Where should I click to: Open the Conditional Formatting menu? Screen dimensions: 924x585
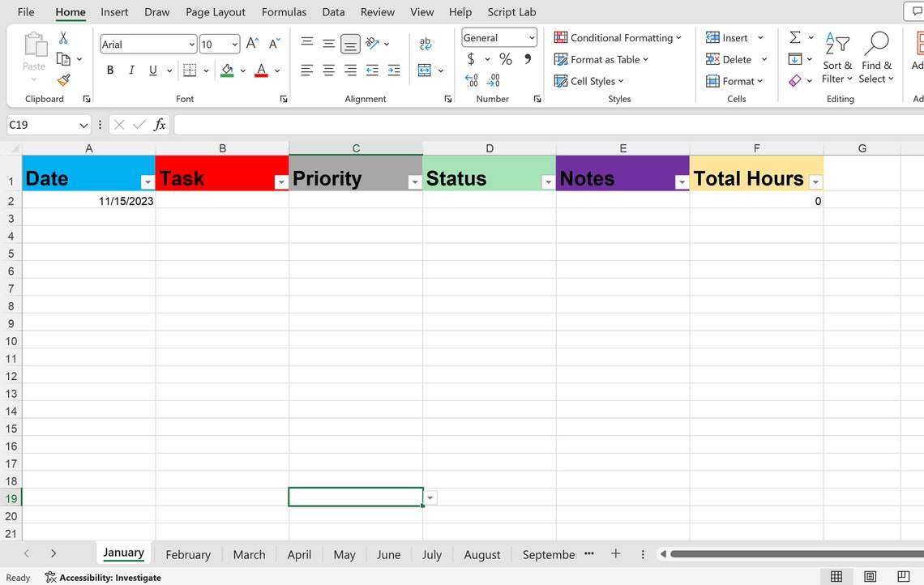(617, 38)
